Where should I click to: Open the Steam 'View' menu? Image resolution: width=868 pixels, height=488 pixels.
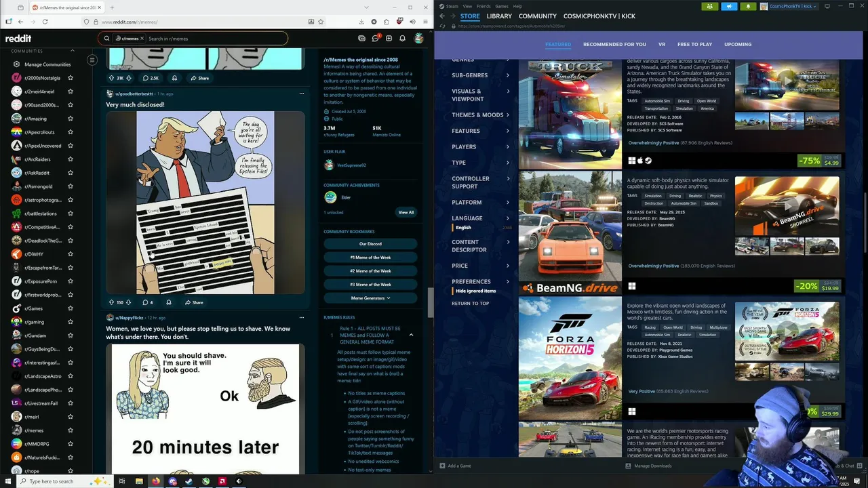click(467, 6)
